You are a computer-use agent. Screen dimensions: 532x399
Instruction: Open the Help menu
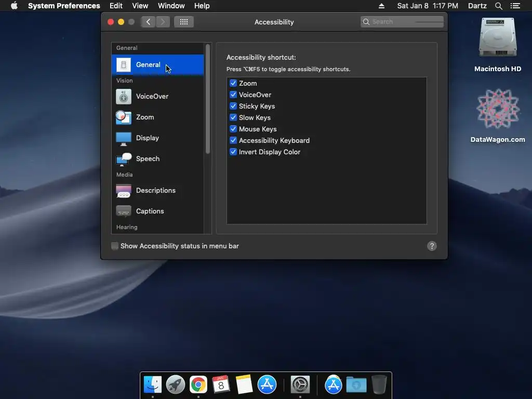202,6
